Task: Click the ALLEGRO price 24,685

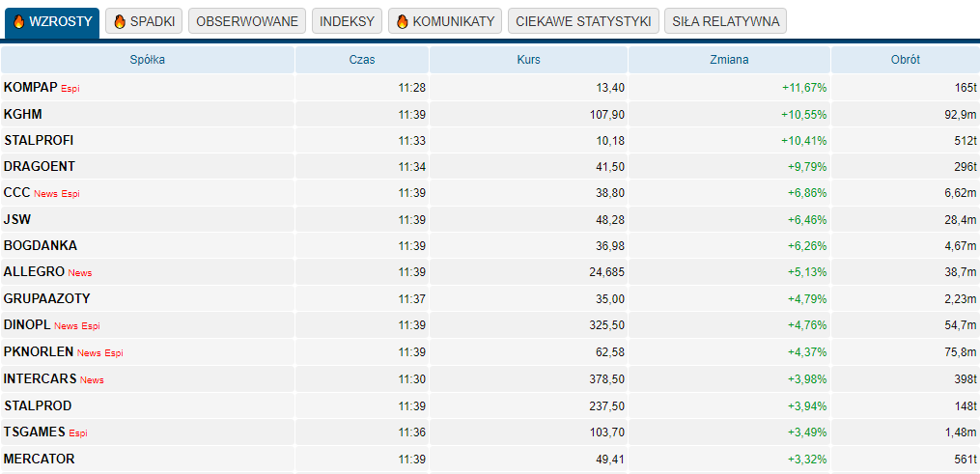Action: pos(608,273)
